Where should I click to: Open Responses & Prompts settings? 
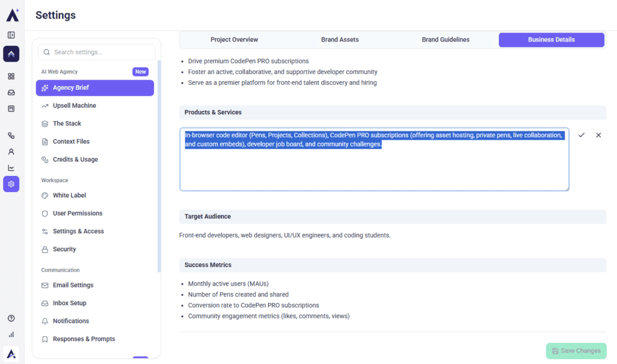(95, 339)
